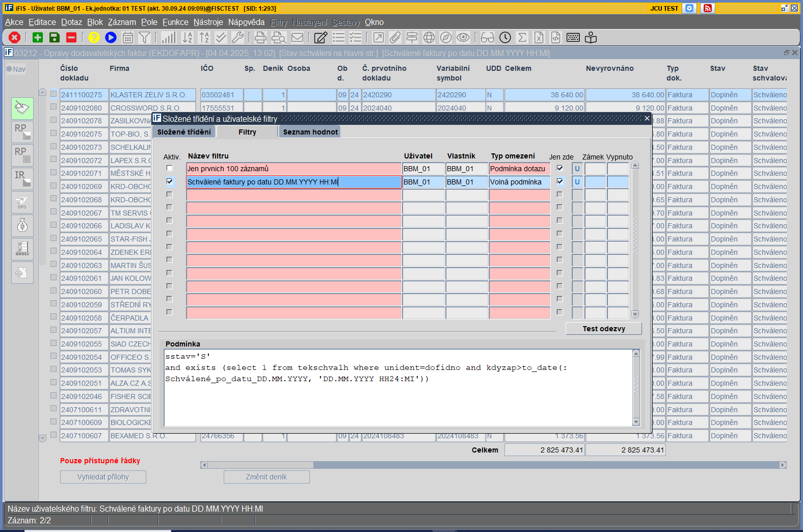Click the money bag sidebar icon

coord(22,225)
